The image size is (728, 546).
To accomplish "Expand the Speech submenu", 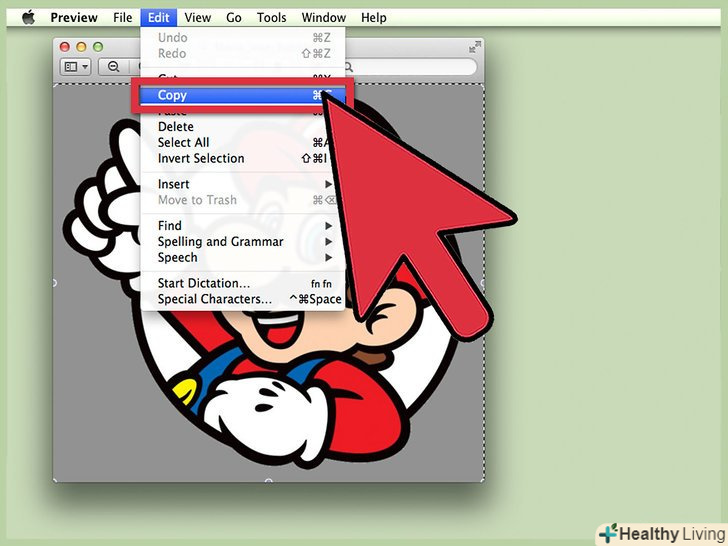I will (x=242, y=257).
